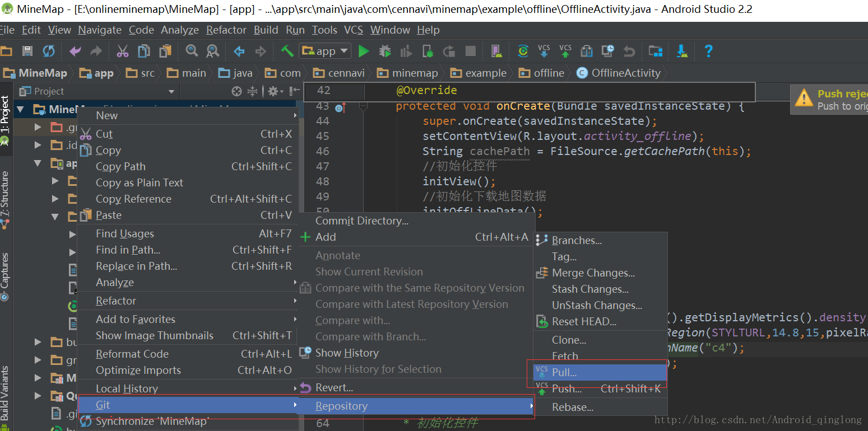The height and width of the screenshot is (431, 868).
Task: Hide the Project tool window icon
Action: [x=294, y=91]
